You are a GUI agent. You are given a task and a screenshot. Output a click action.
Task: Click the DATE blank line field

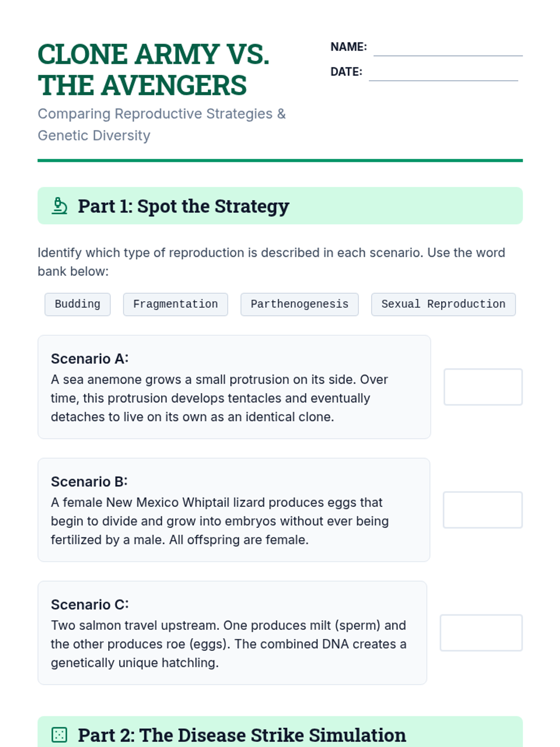443,73
